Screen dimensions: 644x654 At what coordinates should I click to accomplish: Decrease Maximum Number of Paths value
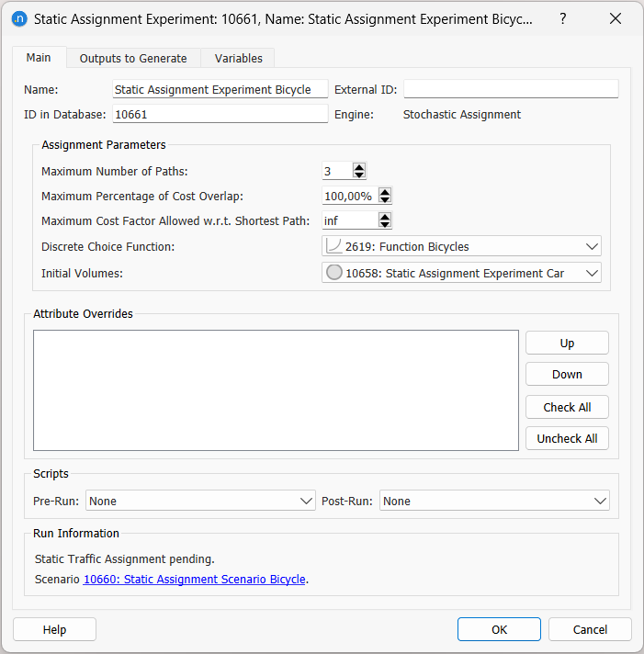(x=359, y=175)
